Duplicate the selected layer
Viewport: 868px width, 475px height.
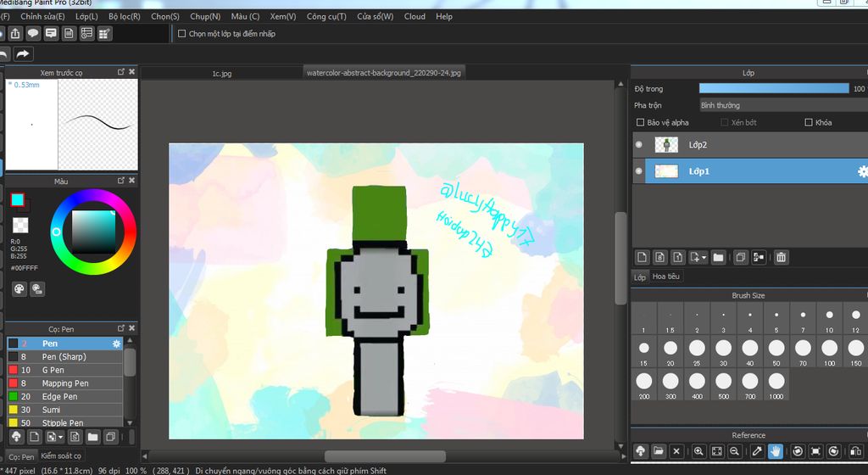[741, 257]
